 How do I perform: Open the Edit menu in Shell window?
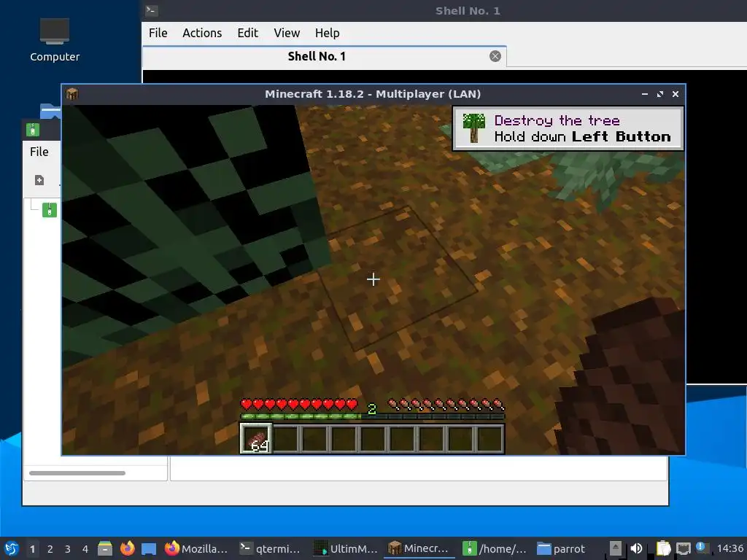pyautogui.click(x=248, y=33)
